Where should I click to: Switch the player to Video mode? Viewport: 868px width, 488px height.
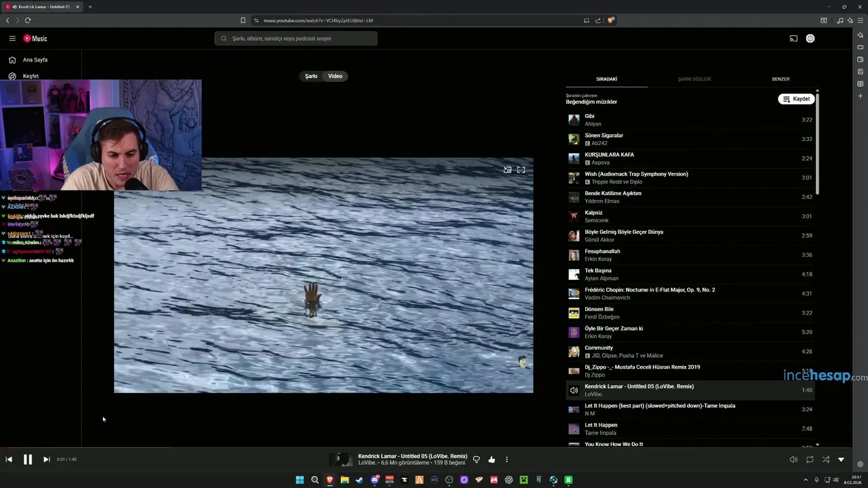[x=335, y=76]
